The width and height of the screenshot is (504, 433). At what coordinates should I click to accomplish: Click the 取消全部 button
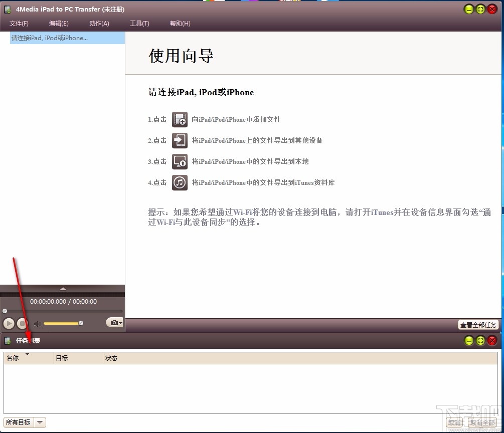[x=481, y=422]
